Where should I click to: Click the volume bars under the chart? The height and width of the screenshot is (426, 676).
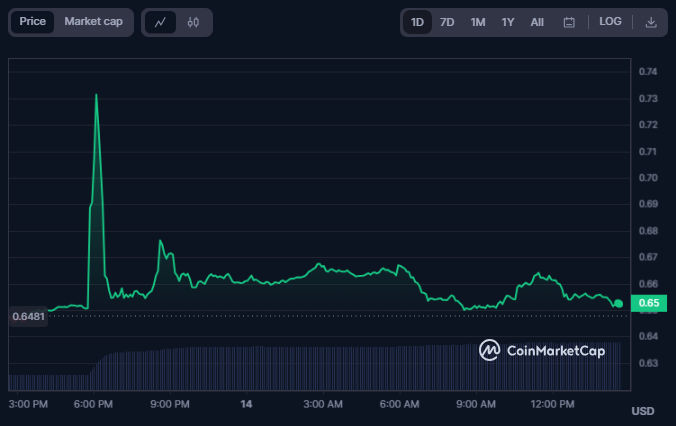315,367
